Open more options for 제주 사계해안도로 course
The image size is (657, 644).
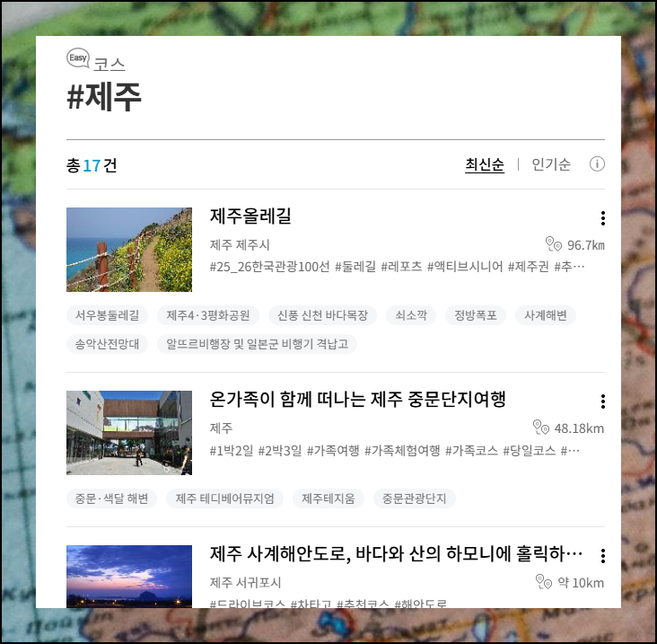tap(602, 556)
